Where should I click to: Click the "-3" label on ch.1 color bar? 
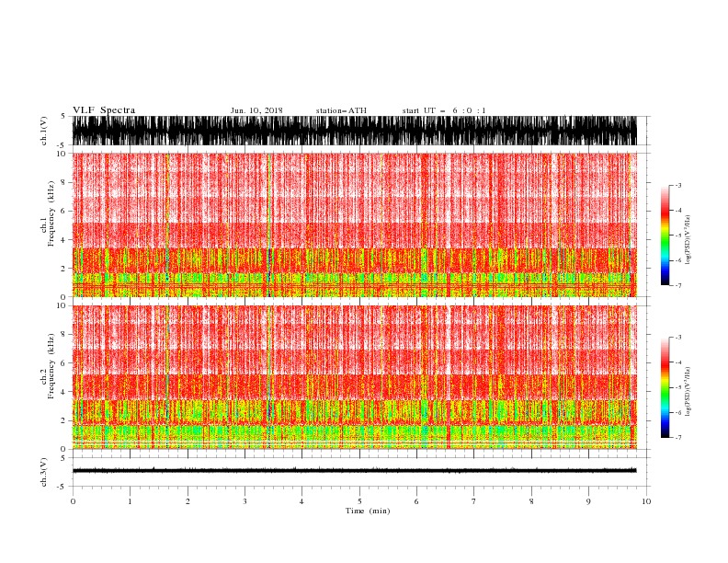677,185
